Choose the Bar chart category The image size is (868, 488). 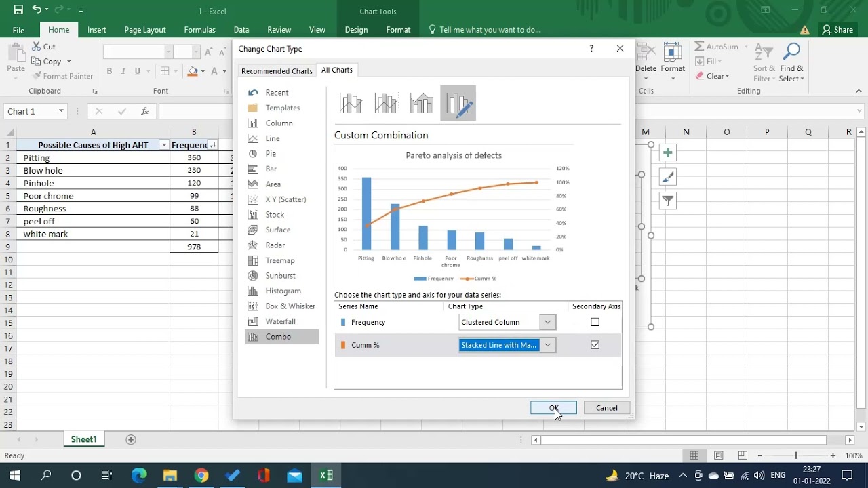[x=271, y=169]
